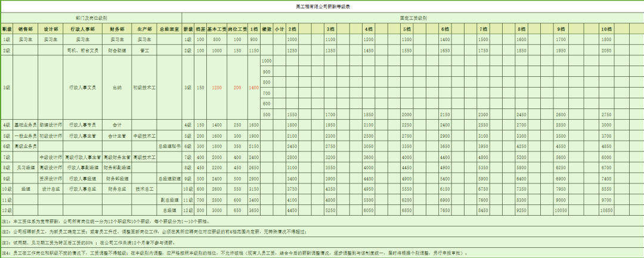Select the 财务部 header cell
This screenshot has height=258, width=644.
click(x=117, y=29)
